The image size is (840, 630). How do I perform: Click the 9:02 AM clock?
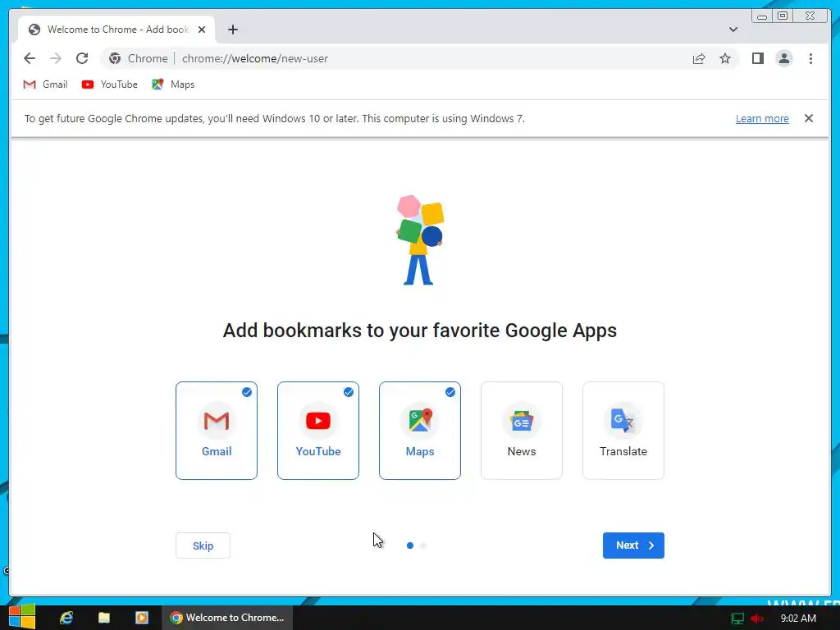click(x=798, y=619)
